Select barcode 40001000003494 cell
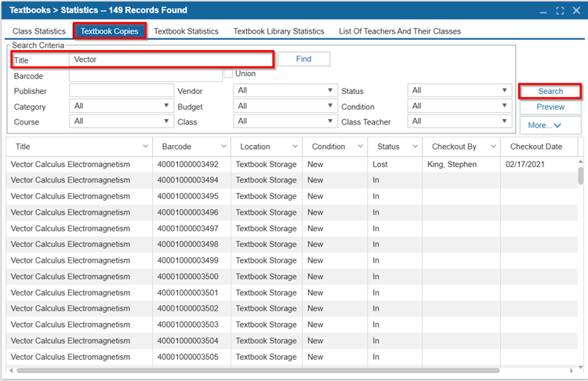The image size is (588, 381). [x=191, y=180]
